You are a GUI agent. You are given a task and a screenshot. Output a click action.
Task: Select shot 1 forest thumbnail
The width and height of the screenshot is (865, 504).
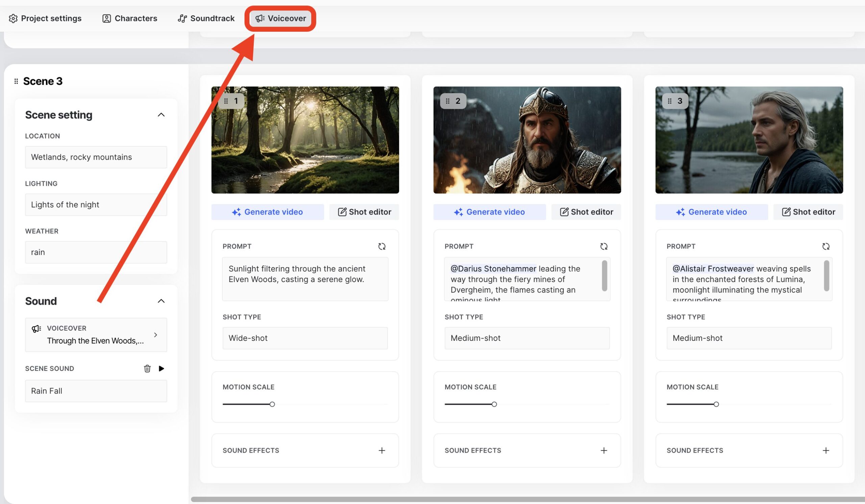pos(305,140)
